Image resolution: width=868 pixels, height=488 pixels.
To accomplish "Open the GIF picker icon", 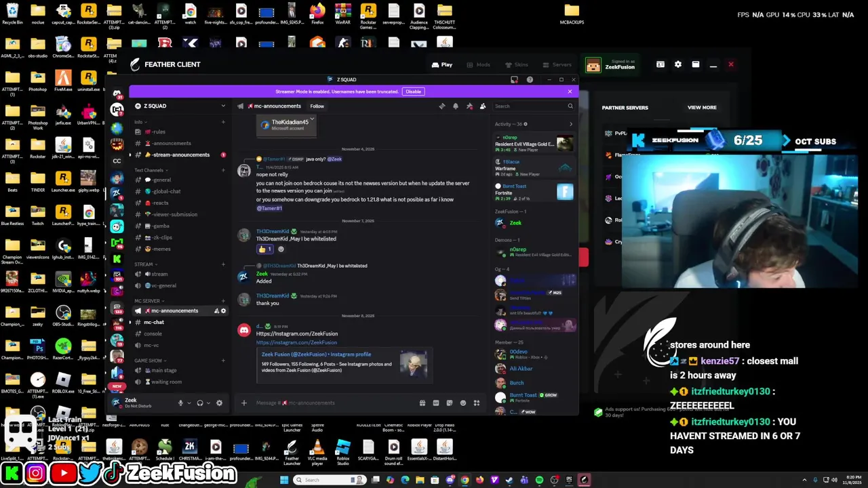I will (436, 403).
